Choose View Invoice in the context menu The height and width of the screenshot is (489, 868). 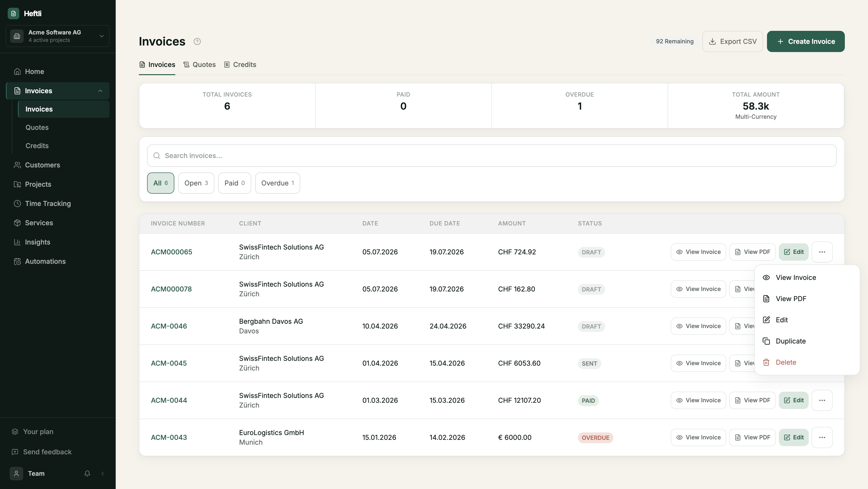tap(807, 277)
